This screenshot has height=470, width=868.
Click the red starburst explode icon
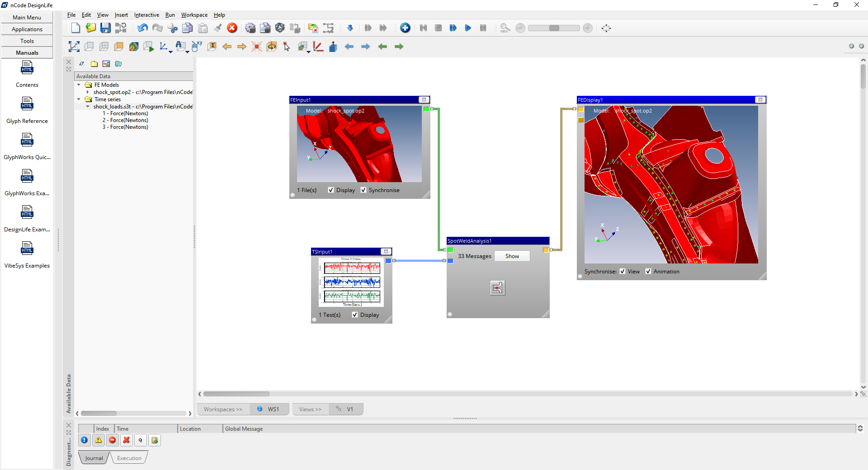(x=257, y=47)
